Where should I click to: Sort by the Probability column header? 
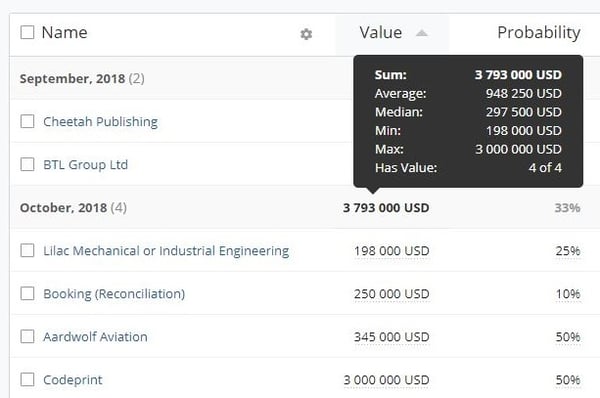[x=539, y=33]
